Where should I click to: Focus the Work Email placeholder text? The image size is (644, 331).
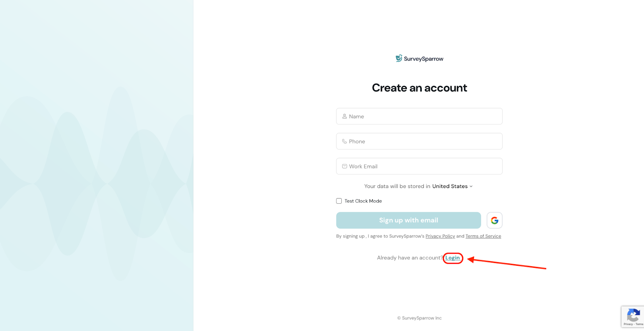click(363, 166)
